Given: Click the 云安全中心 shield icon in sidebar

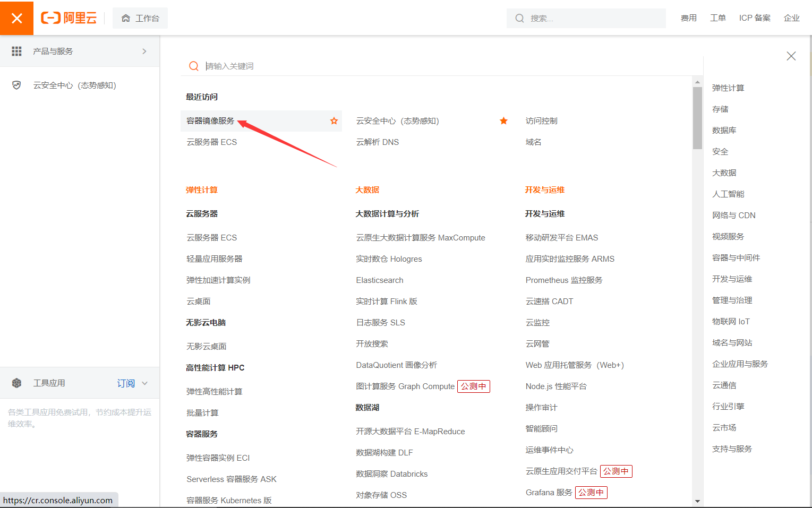Looking at the screenshot, I should (x=16, y=85).
